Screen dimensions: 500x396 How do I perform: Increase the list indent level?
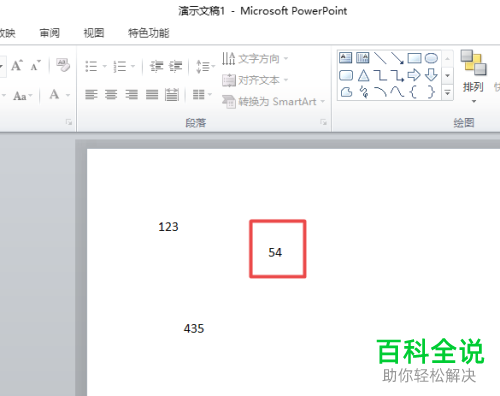coord(175,66)
